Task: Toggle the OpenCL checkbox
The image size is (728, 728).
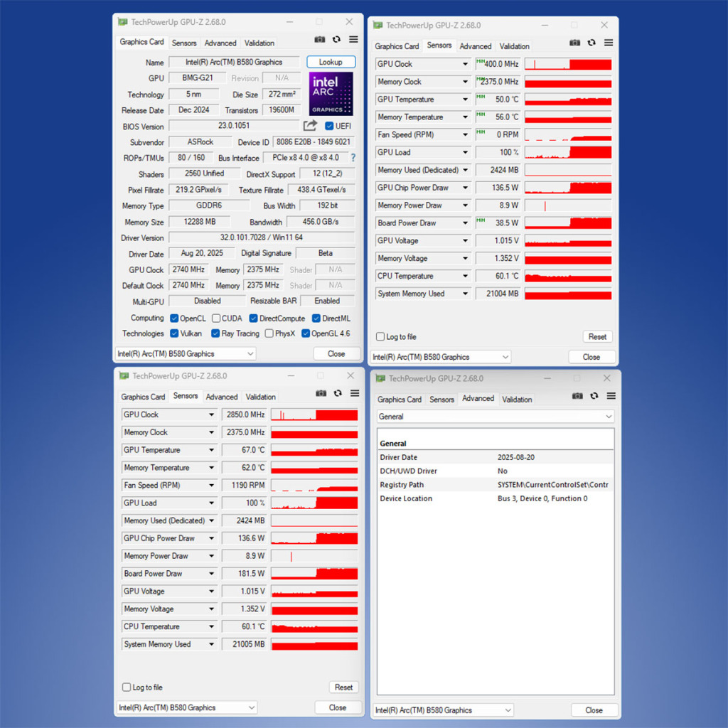Action: 174,318
